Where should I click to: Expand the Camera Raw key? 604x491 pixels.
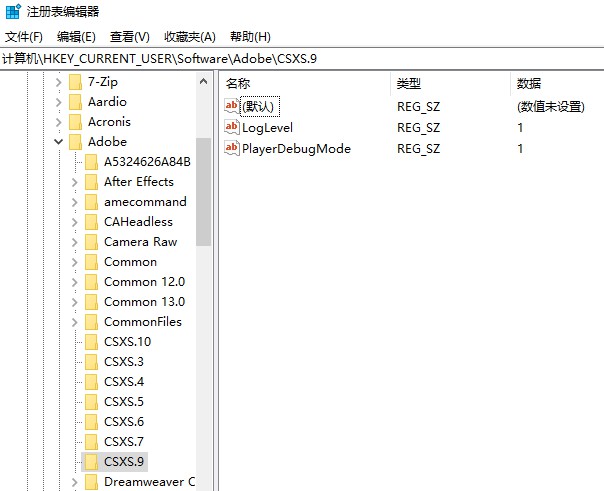click(x=75, y=242)
